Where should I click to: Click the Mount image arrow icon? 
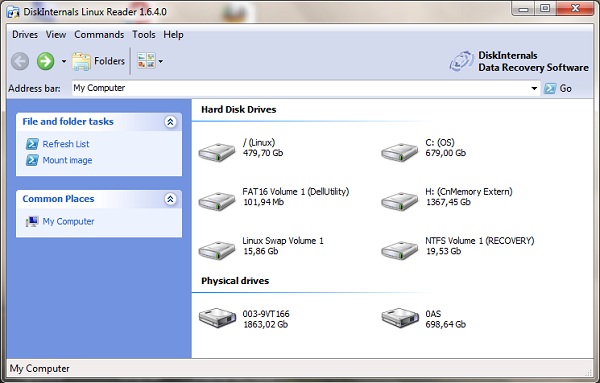pos(32,160)
